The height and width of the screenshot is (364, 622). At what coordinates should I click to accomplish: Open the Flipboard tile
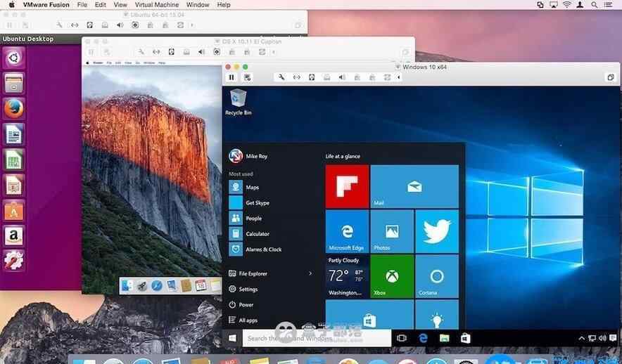point(347,186)
